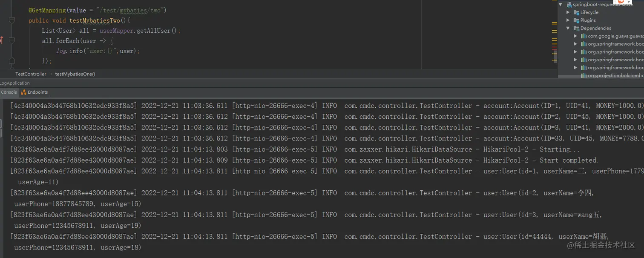Click userMapper in the code
The image size is (644, 258).
(117, 31)
